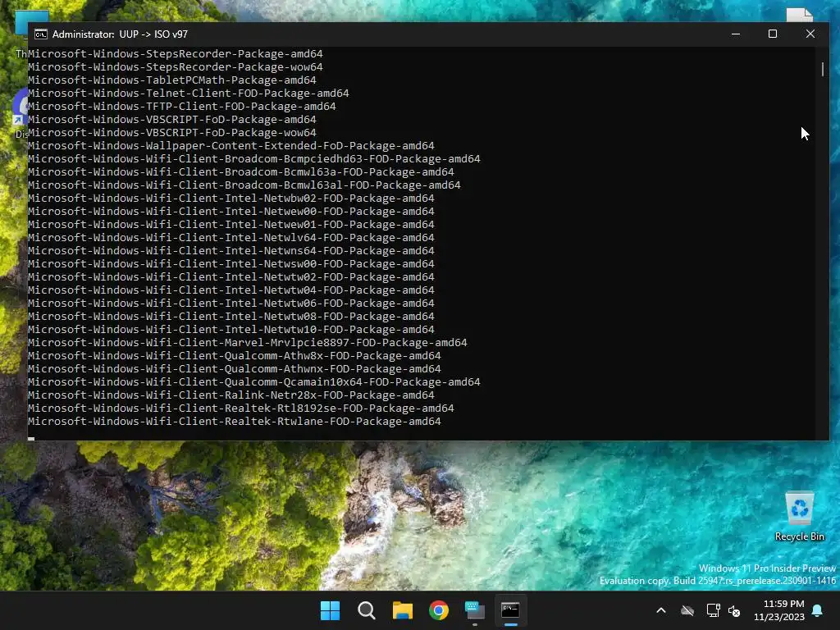840x630 pixels.
Task: Click the Administrator: UUP -> ISO v97 title
Action: click(x=120, y=34)
